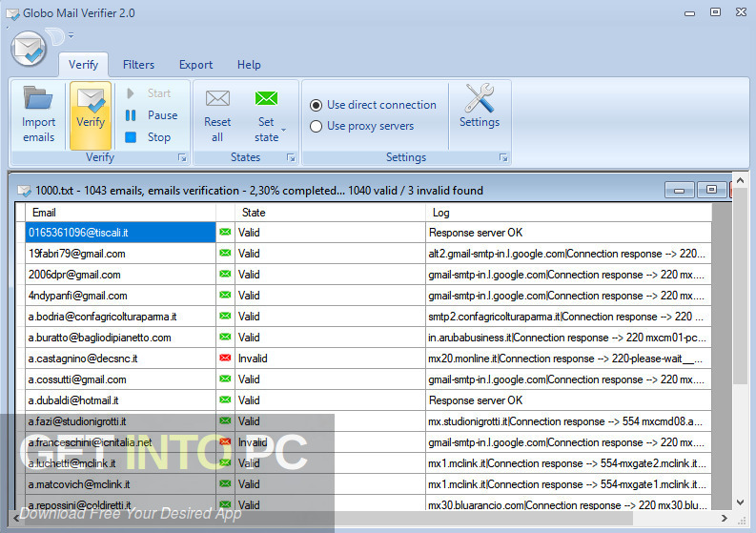Click the Start play icon

tap(131, 93)
